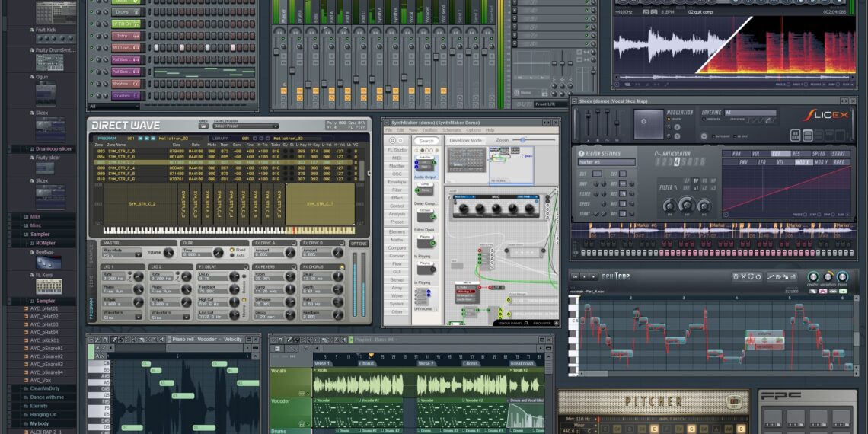Click the Options button in DirectWave

pyautogui.click(x=359, y=244)
